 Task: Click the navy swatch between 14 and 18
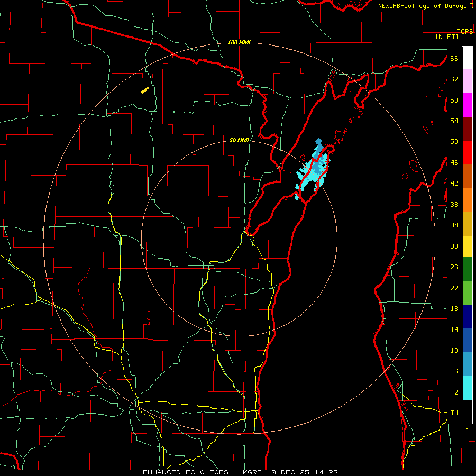(x=467, y=317)
